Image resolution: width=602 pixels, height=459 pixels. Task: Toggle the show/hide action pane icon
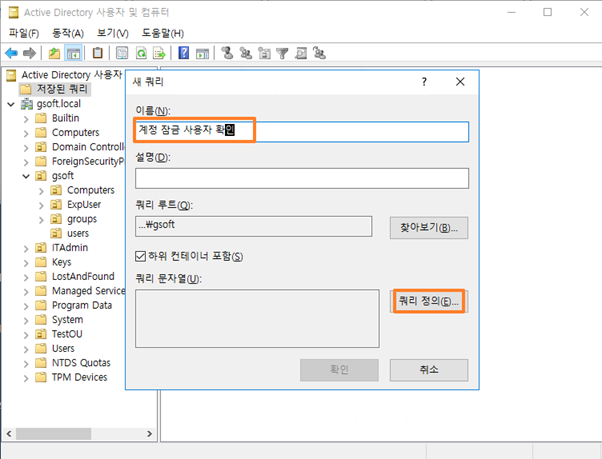[202, 53]
